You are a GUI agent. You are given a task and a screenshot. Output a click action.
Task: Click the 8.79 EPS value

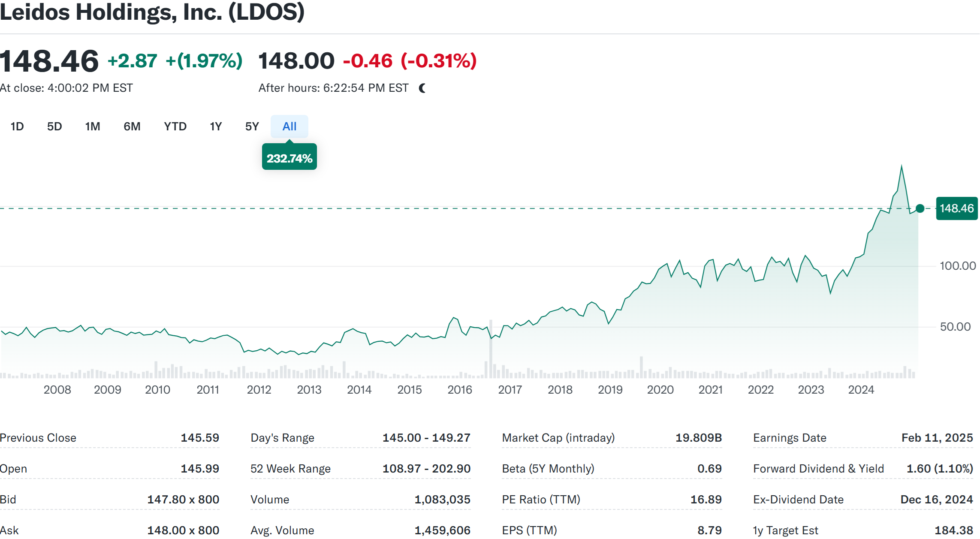click(709, 530)
